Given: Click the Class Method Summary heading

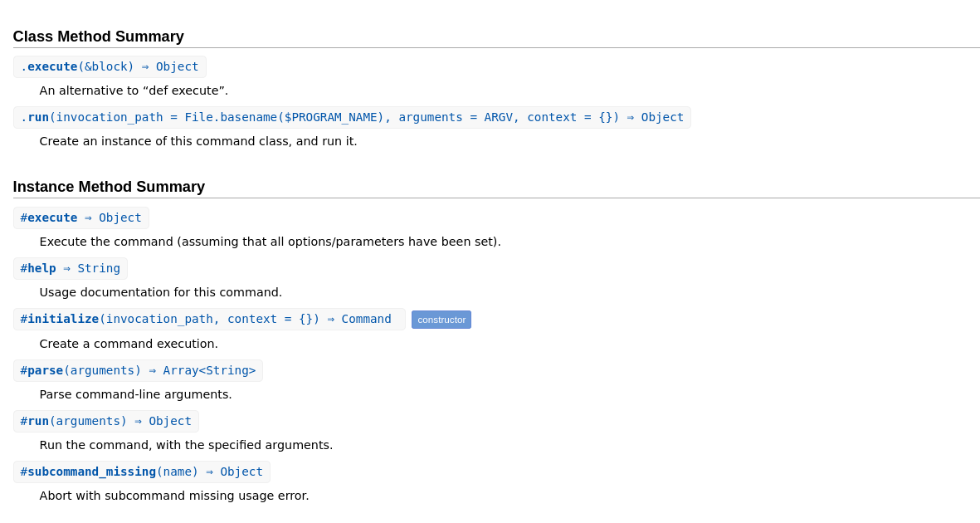Looking at the screenshot, I should point(98,37).
